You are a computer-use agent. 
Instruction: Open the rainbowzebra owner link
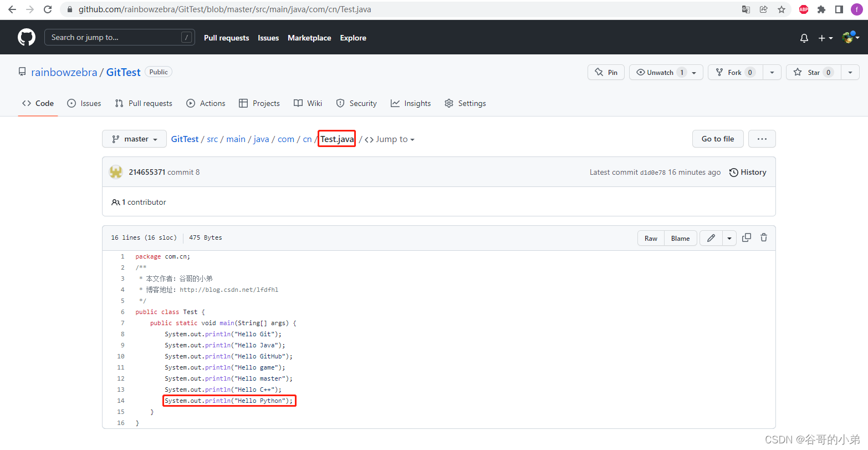[64, 72]
